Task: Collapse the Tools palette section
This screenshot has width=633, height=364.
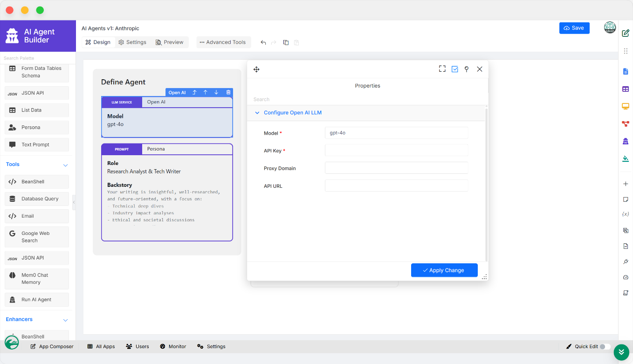Action: [65, 165]
